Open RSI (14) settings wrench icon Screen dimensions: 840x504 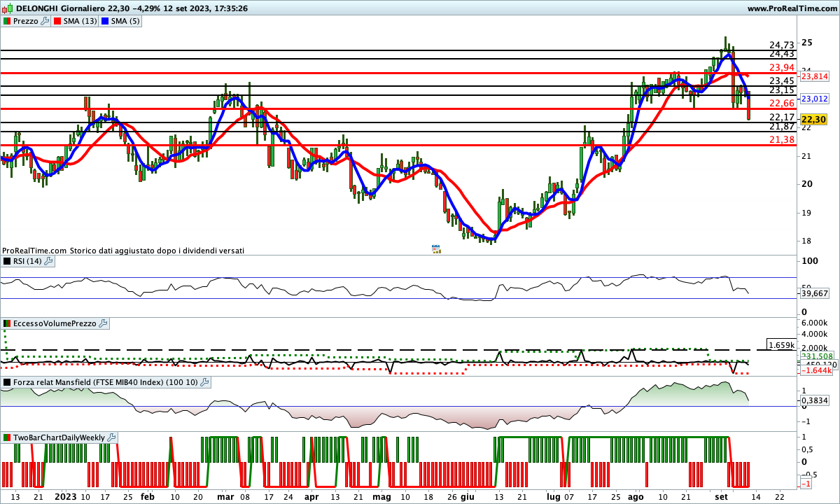(48, 261)
